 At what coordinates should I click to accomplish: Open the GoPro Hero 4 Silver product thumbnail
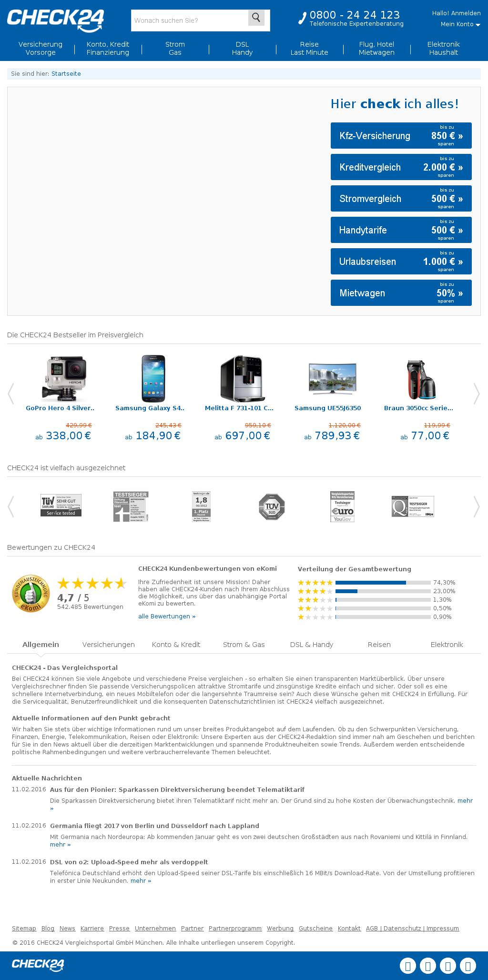[67, 379]
